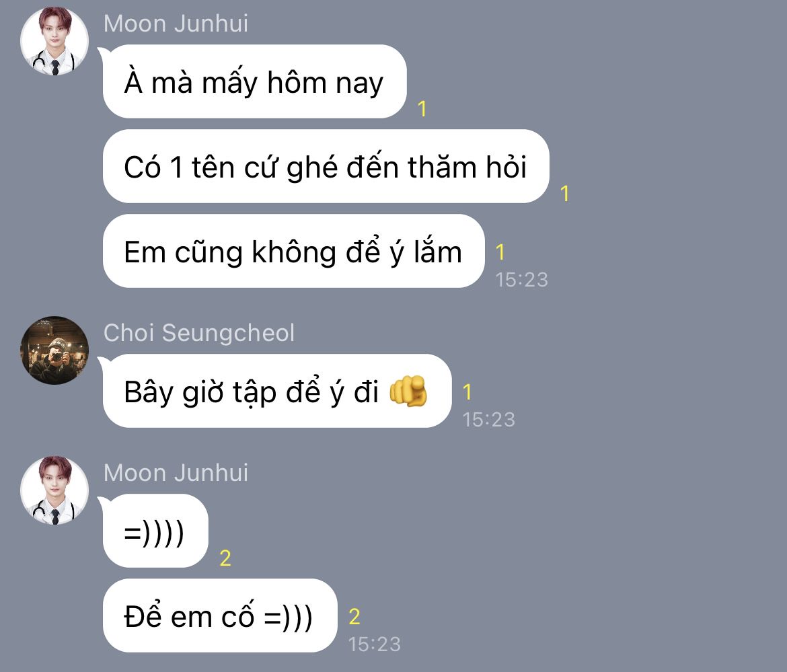This screenshot has width=787, height=672.
Task: Select the '=))))' message bubble
Action: click(155, 531)
